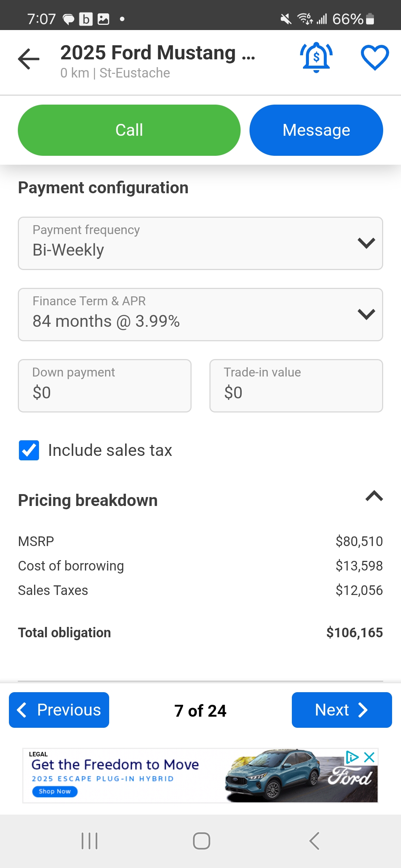The image size is (401, 868).
Task: Enable the price drop alert bell
Action: click(316, 57)
